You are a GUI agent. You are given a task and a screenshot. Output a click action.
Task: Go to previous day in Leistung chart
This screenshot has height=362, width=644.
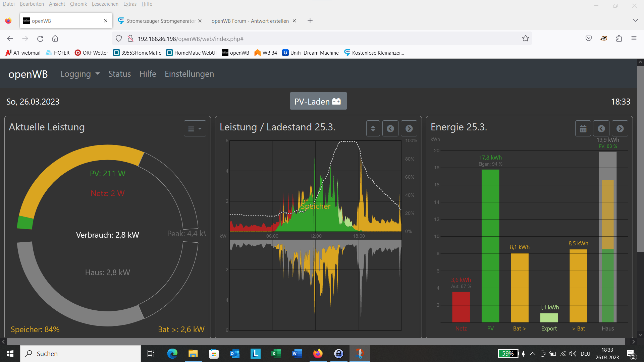(390, 129)
